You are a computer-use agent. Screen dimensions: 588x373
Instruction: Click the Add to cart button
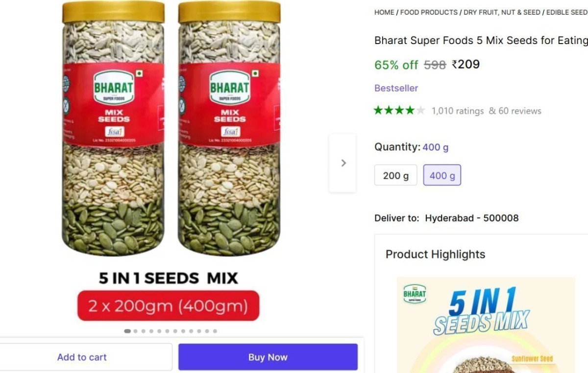click(81, 357)
